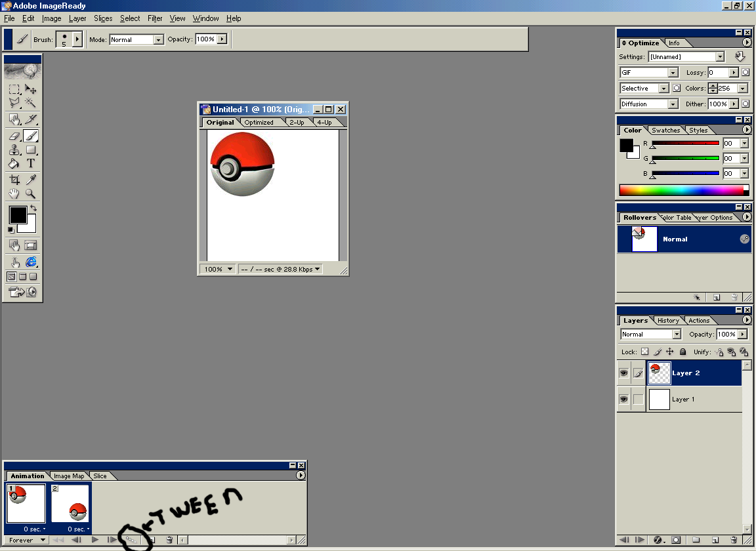The height and width of the screenshot is (551, 756).
Task: Toggle lock transparent pixels
Action: pyautogui.click(x=644, y=352)
